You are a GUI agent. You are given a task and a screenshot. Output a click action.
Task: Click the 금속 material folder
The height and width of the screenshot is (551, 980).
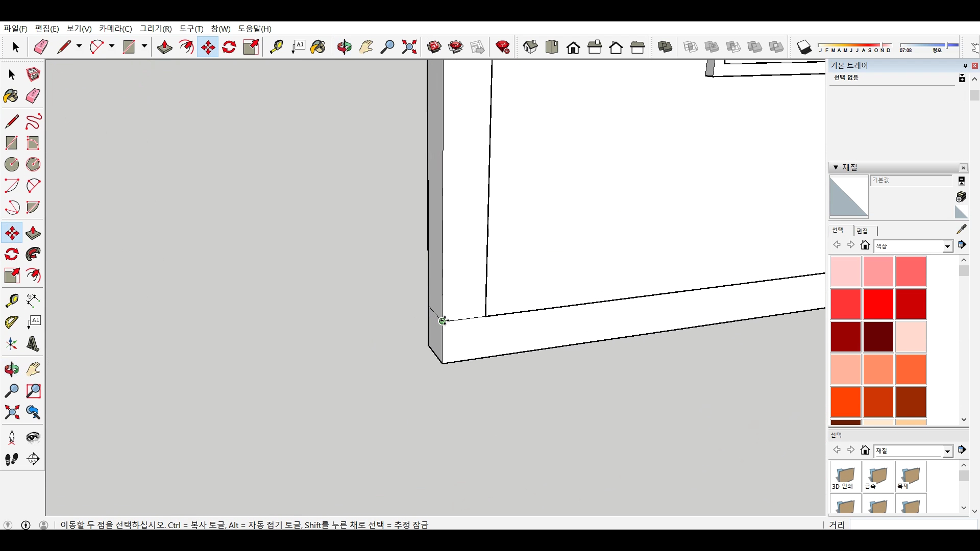[878, 477]
